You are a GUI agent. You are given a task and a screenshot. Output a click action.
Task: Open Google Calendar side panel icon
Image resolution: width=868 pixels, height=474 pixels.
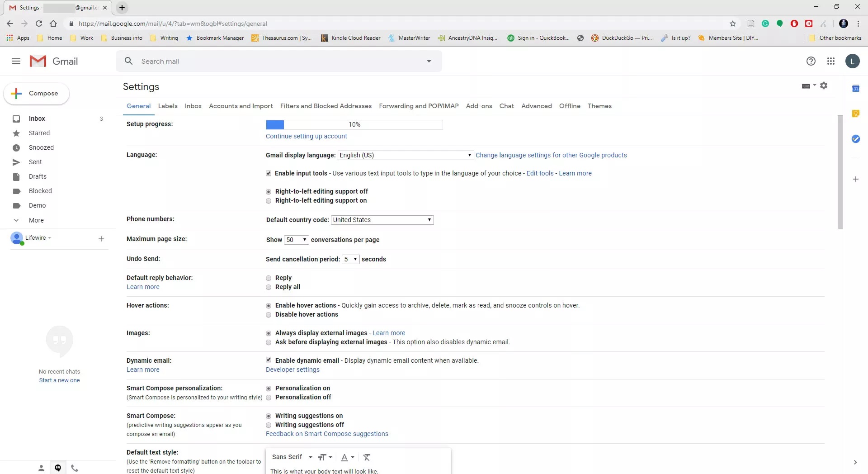(855, 89)
